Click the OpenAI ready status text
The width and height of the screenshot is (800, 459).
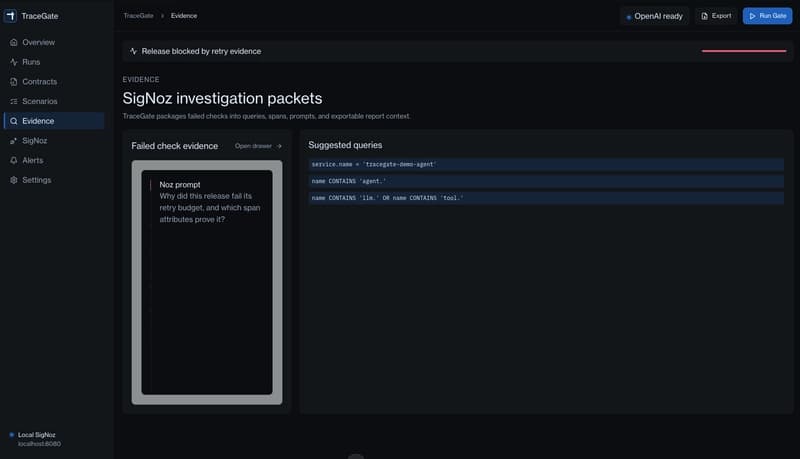pos(658,16)
